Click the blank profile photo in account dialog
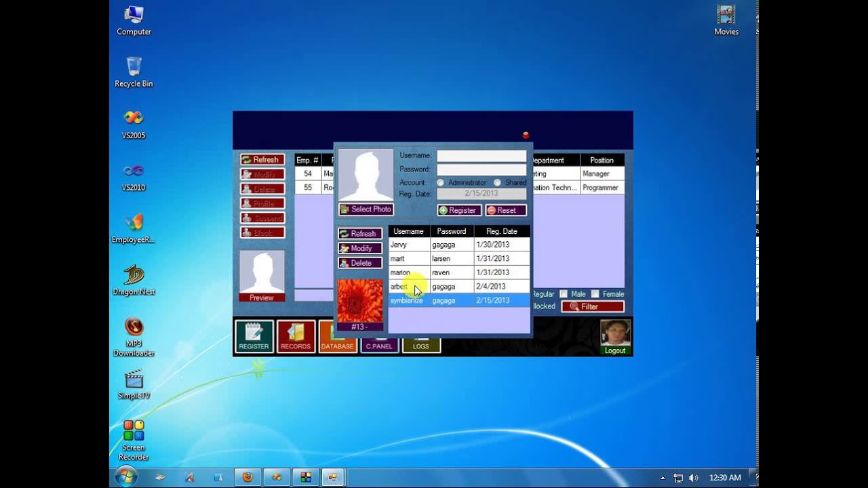Image resolution: width=868 pixels, height=488 pixels. point(366,175)
